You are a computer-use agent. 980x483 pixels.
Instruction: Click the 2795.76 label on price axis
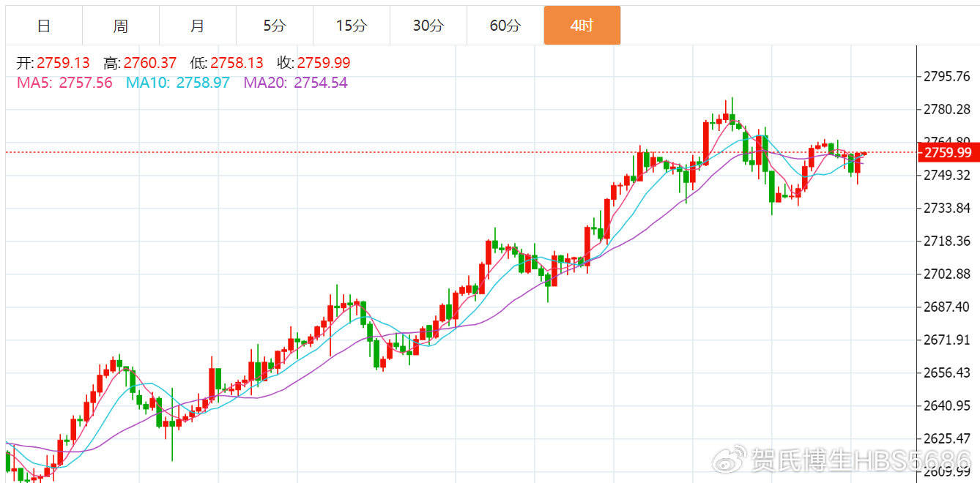(x=946, y=76)
